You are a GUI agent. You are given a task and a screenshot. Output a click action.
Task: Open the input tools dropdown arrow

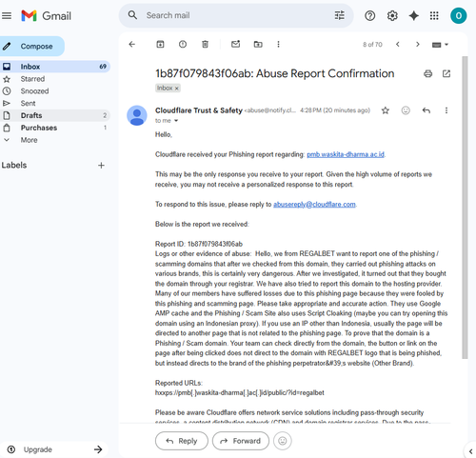pyautogui.click(x=446, y=45)
